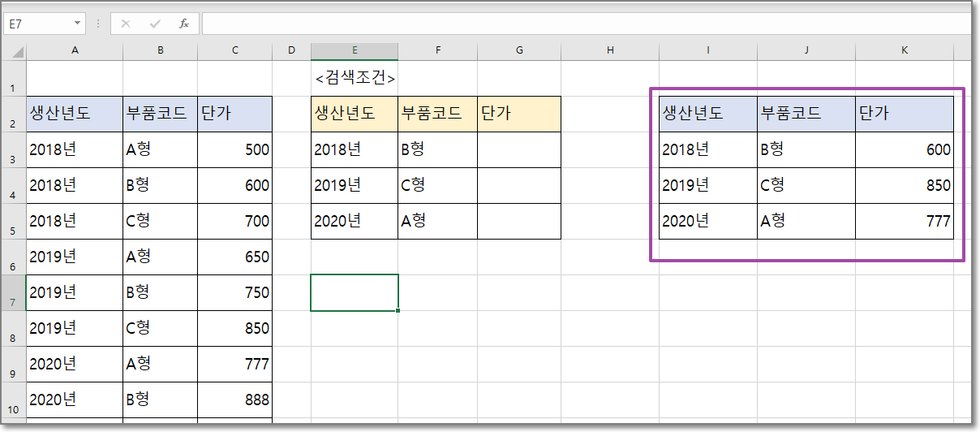Click 단가 header in search criteria column G
Viewport: 980px width, 432px height.
coord(519,114)
